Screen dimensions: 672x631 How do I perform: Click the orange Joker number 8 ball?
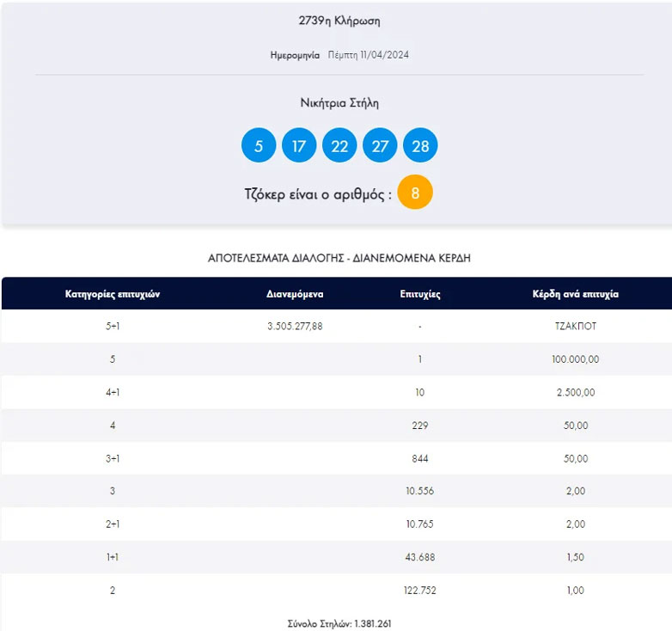(415, 193)
